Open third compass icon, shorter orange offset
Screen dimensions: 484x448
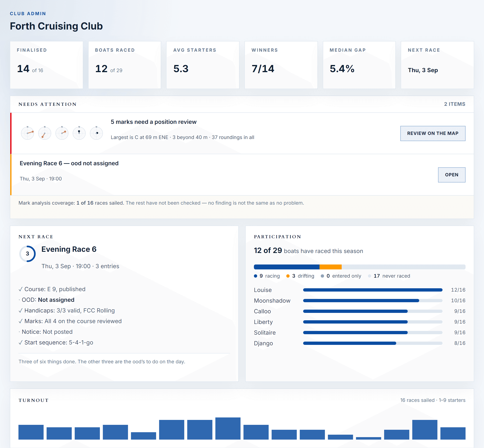(62, 133)
